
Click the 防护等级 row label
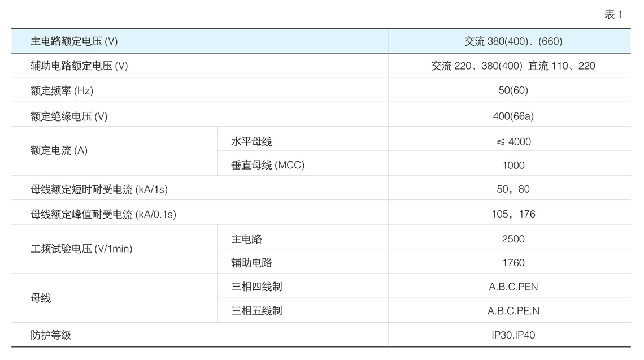(51, 335)
